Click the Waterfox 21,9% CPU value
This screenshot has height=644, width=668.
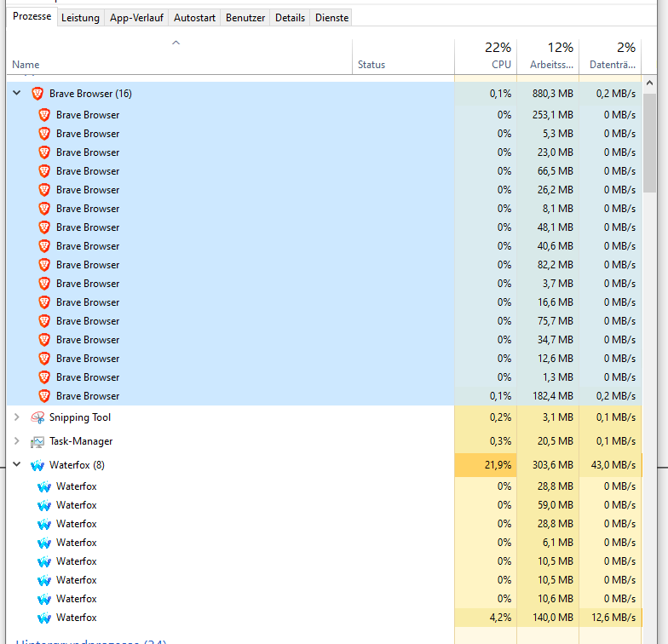click(498, 465)
